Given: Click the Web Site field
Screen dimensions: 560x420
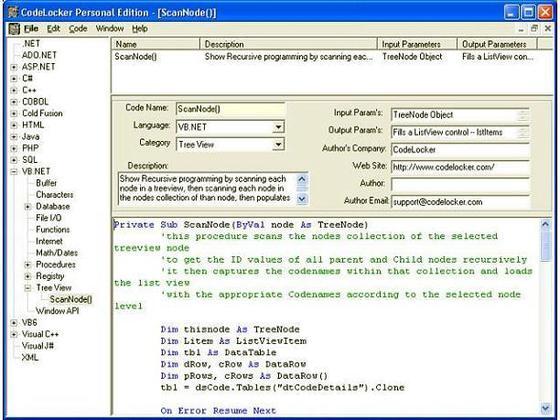Looking at the screenshot, I should tap(460, 167).
